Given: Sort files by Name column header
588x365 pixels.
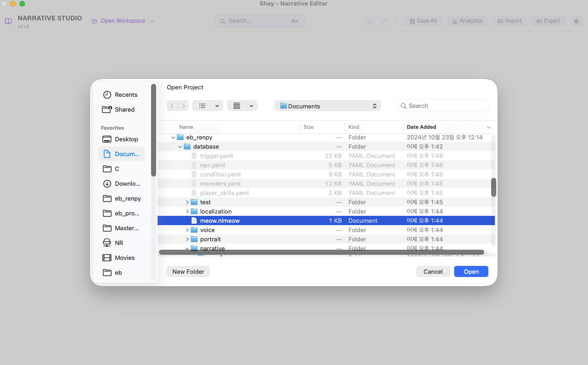Looking at the screenshot, I should coord(186,127).
